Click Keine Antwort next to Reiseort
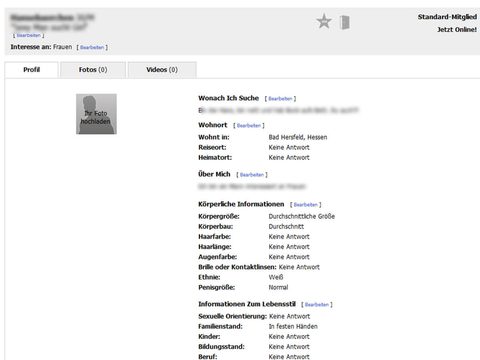 [x=289, y=147]
